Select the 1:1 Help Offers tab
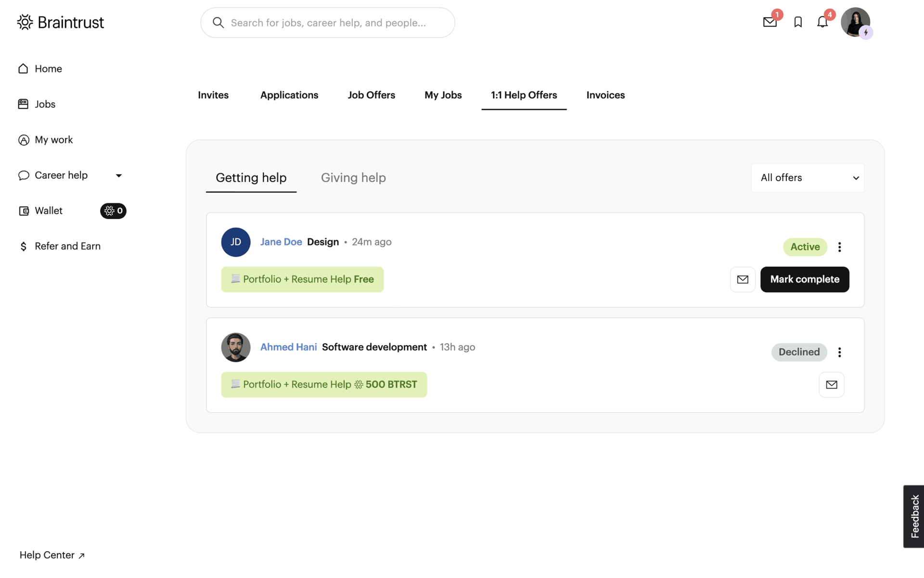This screenshot has width=924, height=578. 524,95
